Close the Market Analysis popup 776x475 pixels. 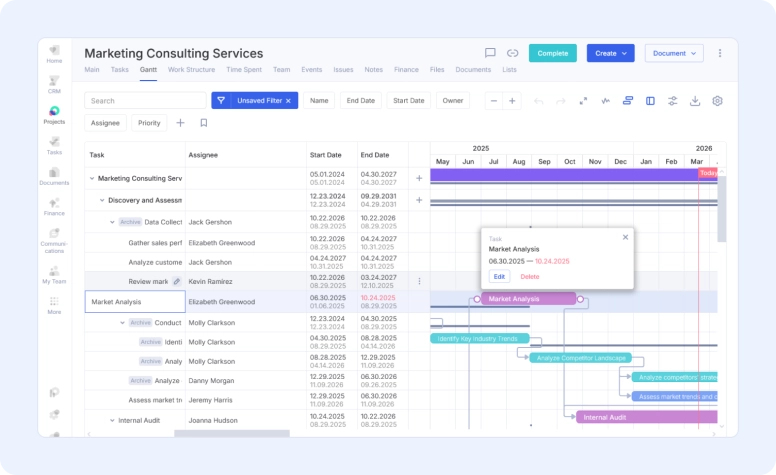(x=625, y=238)
